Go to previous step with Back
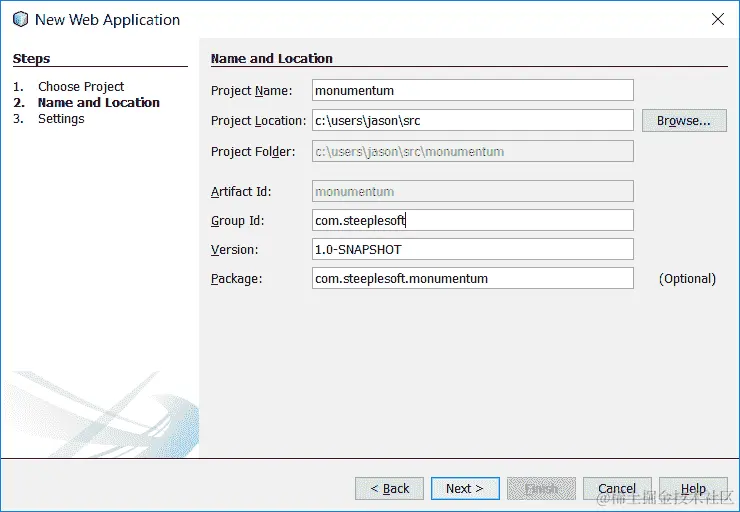Image resolution: width=740 pixels, height=512 pixels. tap(389, 488)
